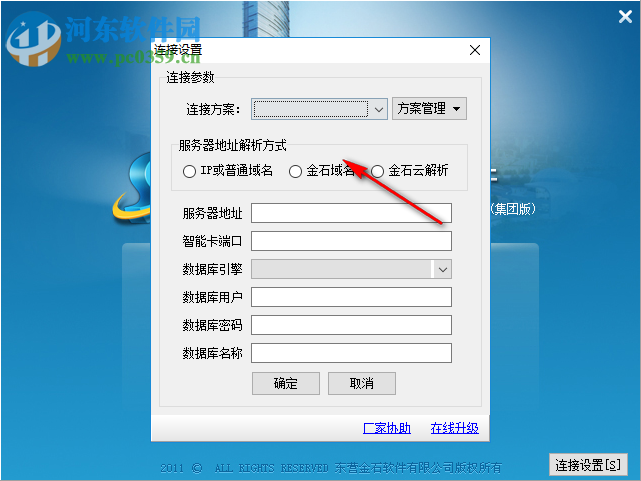The width and height of the screenshot is (641, 481).
Task: Focus the 数据库用户 input field
Action: pos(351,297)
